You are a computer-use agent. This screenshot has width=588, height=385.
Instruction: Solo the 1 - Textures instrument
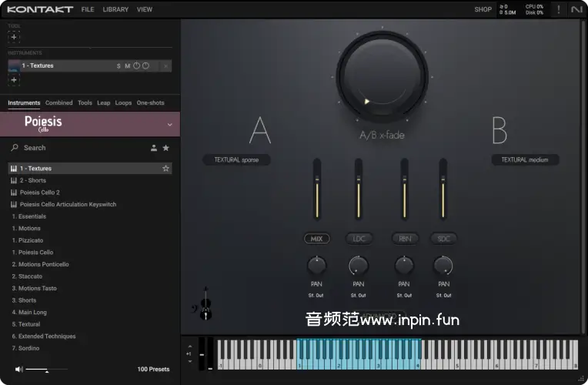[119, 66]
